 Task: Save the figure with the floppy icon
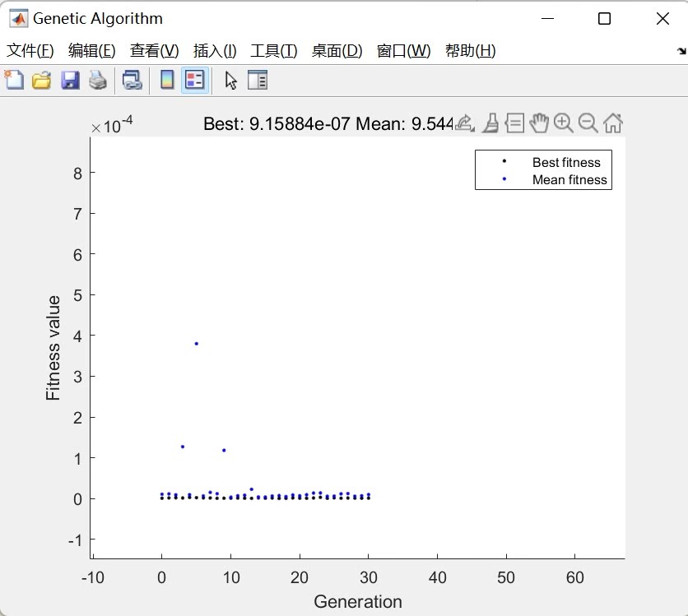[70, 81]
